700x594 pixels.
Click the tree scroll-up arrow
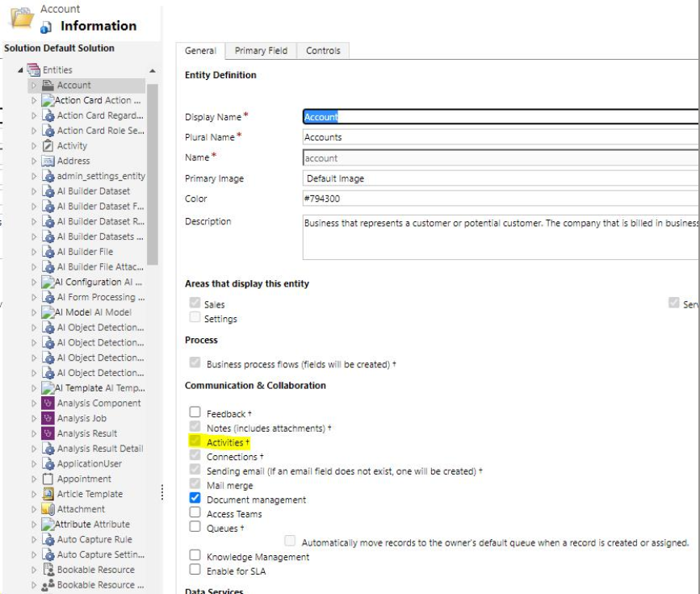tap(153, 70)
